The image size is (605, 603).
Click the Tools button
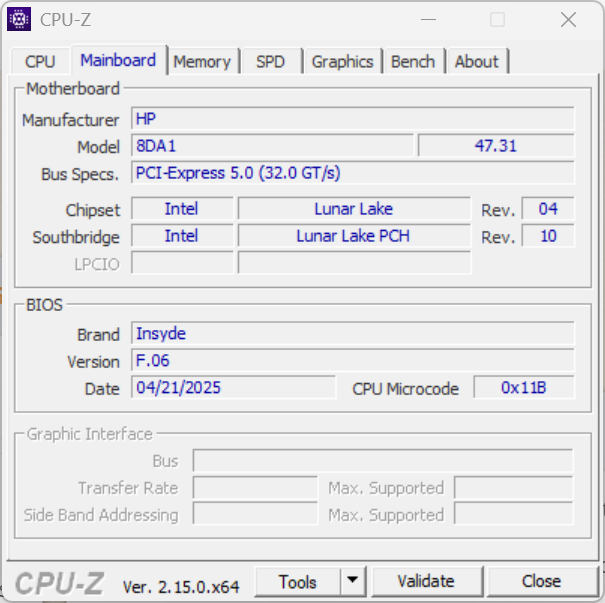pos(297,581)
